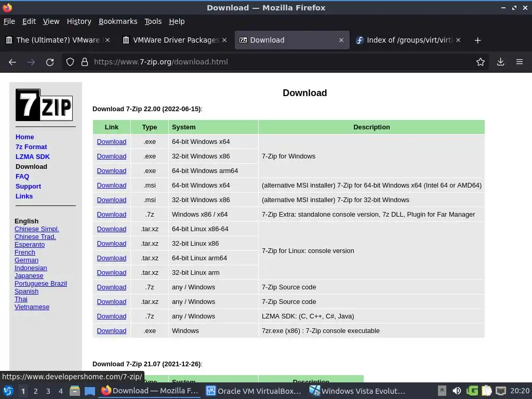Download the 64-bit Windows x64 .exe
Screen dimensions: 532x399
(x=112, y=142)
